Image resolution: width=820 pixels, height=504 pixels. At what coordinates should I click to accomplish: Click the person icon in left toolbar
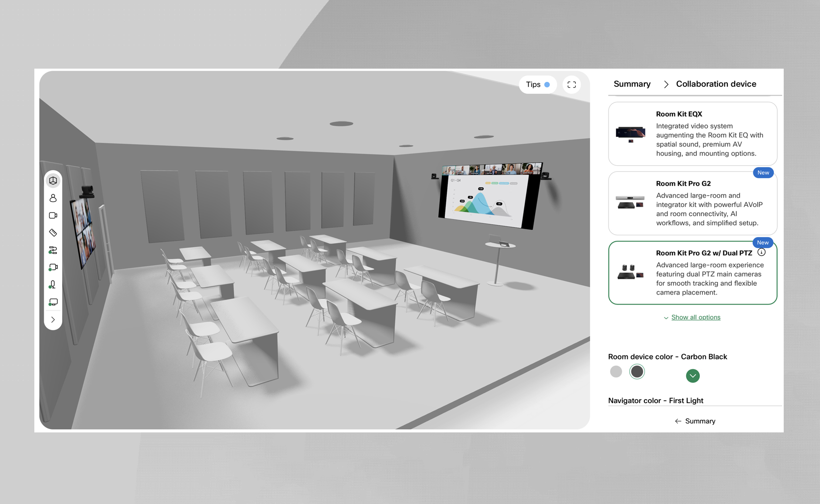53,198
